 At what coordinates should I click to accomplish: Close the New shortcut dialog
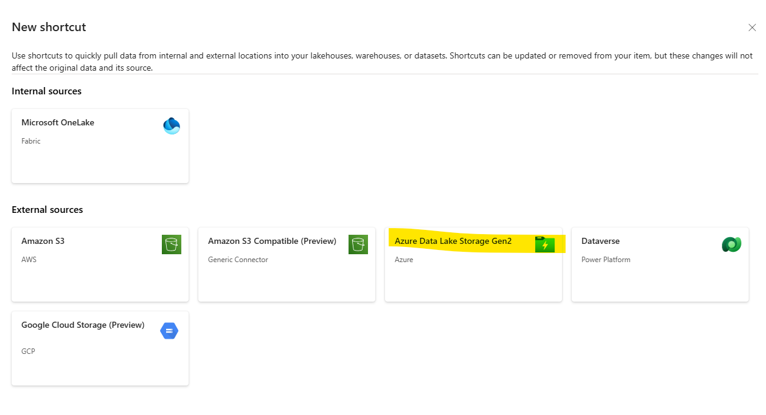(752, 27)
